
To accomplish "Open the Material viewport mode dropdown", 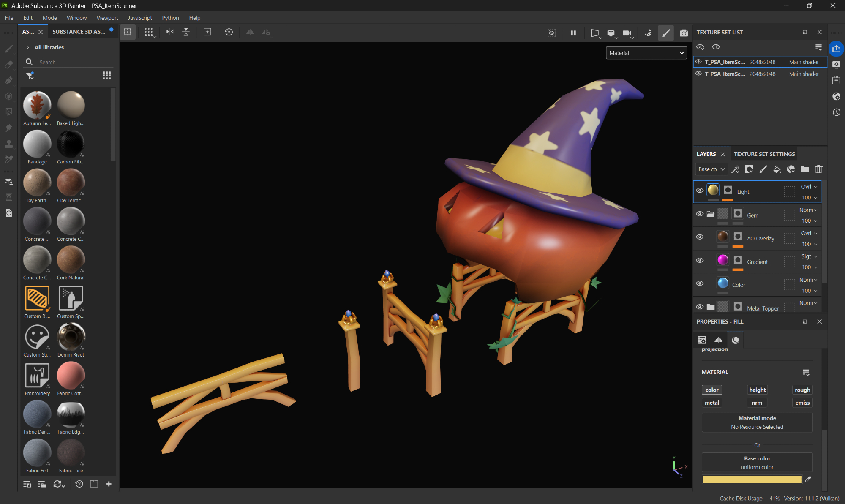I will 646,53.
